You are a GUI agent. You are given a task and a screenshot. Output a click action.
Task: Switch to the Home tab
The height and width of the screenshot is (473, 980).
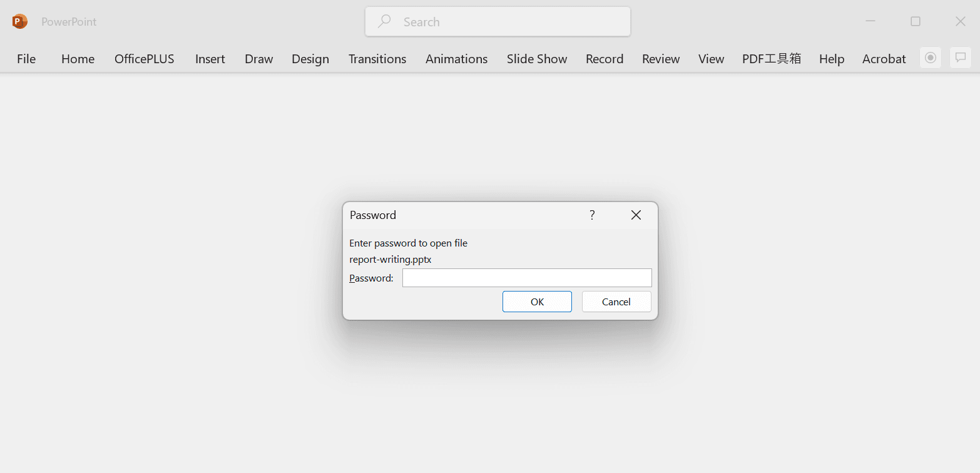pos(78,59)
